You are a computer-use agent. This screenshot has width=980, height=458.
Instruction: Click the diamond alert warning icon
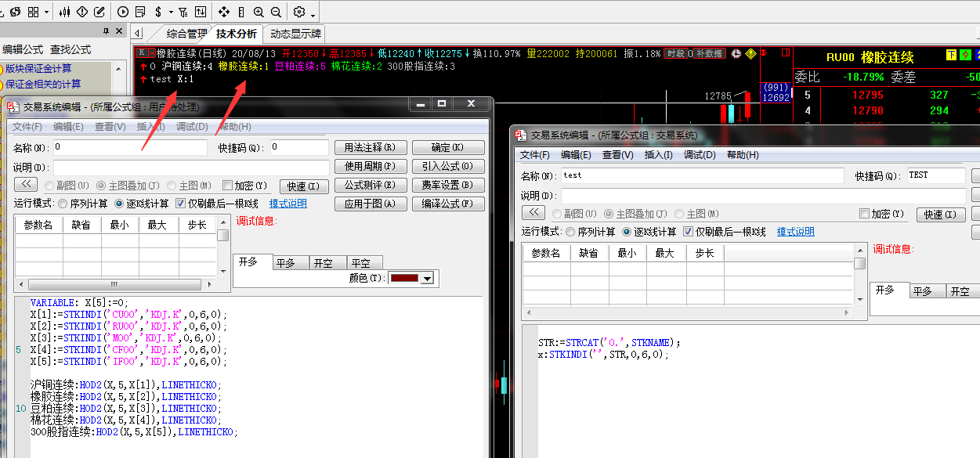(x=81, y=12)
